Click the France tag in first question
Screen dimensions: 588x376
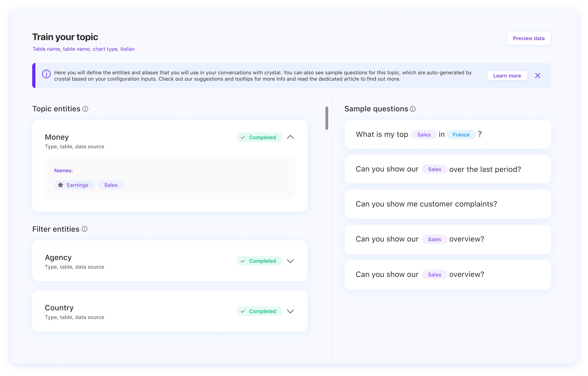(461, 135)
